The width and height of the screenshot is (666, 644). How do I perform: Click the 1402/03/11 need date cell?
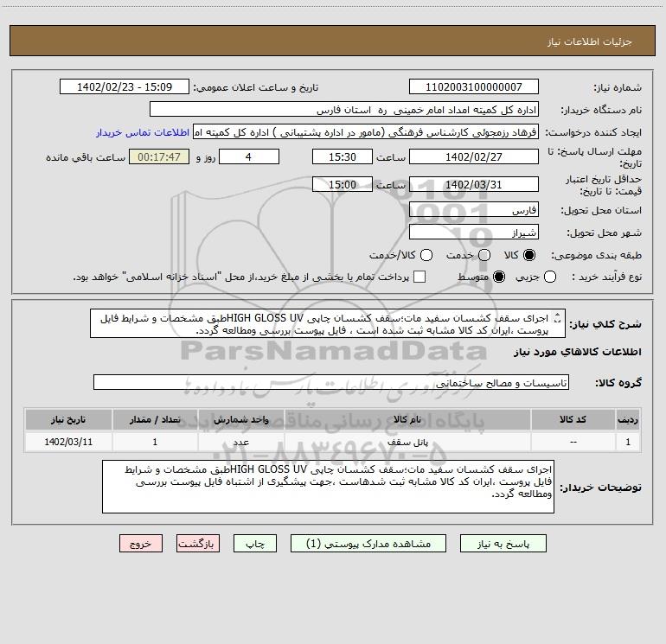point(68,442)
